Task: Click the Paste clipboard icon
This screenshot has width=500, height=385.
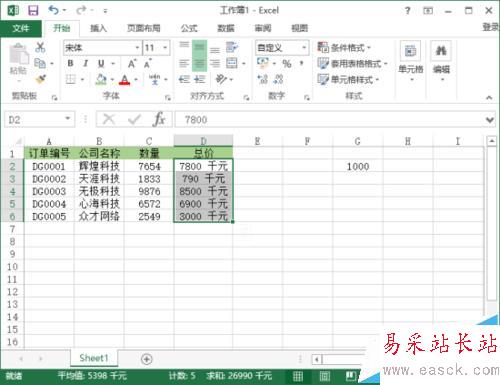Action: [x=19, y=54]
